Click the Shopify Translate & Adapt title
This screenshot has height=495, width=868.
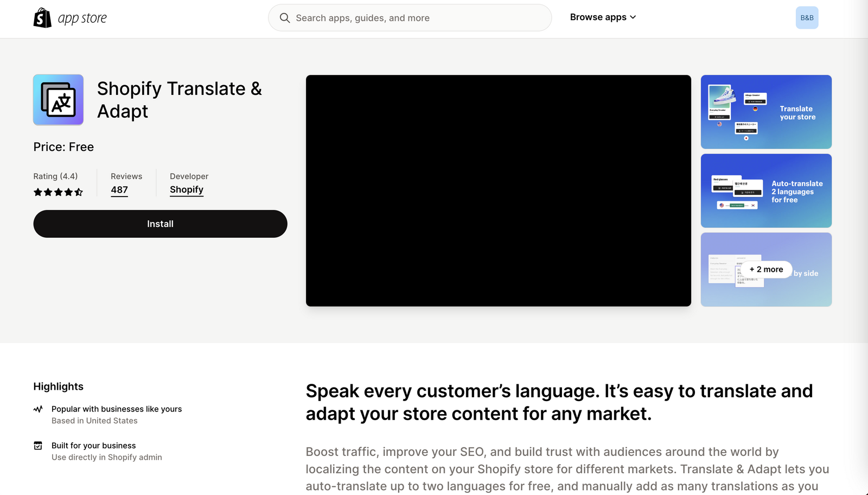tap(180, 100)
